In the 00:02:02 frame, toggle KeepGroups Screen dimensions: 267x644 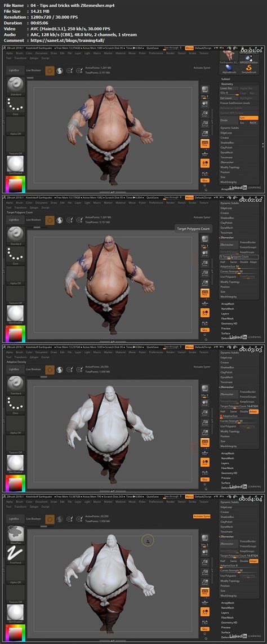(247, 252)
